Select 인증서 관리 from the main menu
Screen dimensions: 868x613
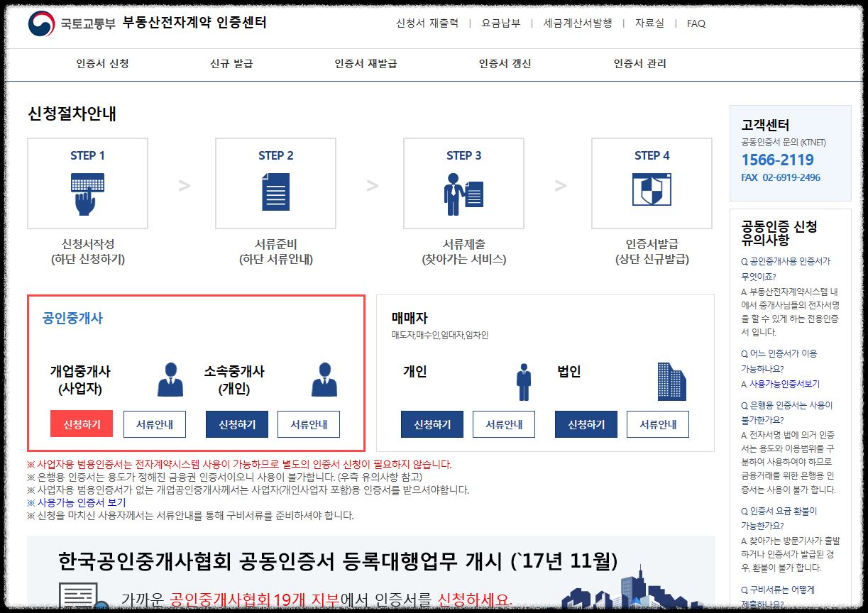tap(639, 63)
